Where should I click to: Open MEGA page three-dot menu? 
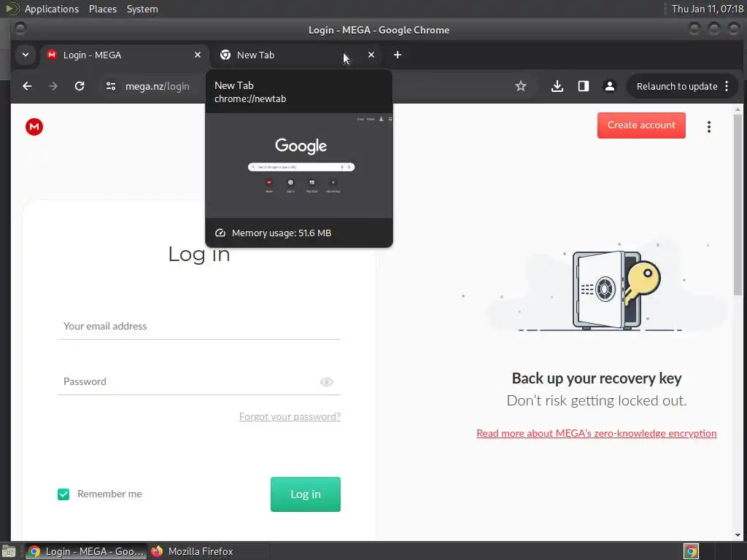(x=709, y=127)
